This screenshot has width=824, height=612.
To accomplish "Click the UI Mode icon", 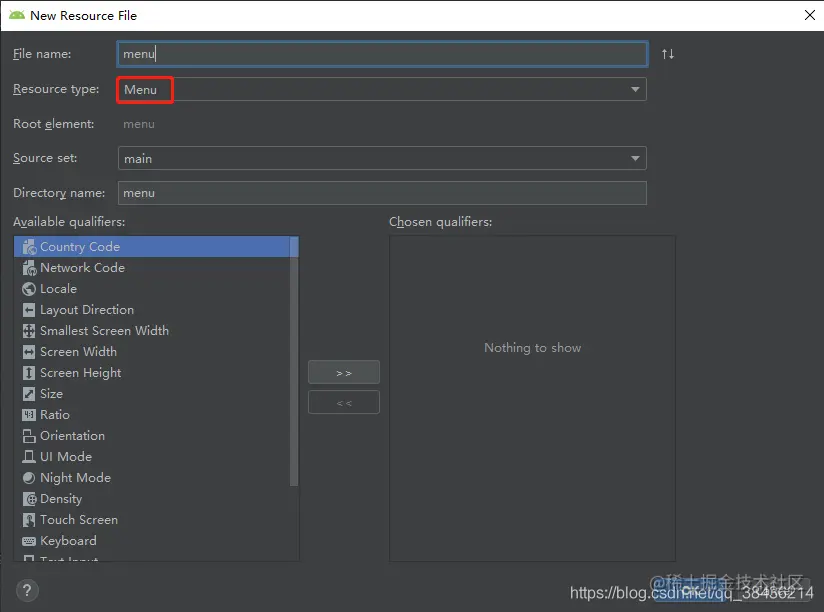I will coord(29,457).
